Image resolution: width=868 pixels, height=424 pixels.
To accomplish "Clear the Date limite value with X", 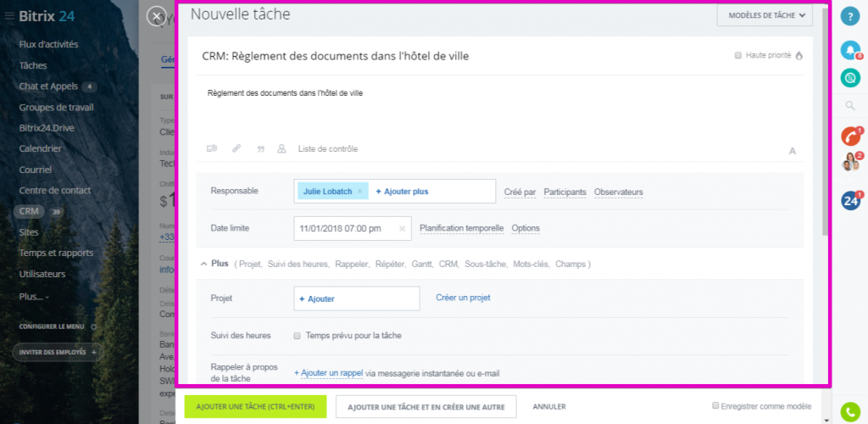I will [x=403, y=229].
